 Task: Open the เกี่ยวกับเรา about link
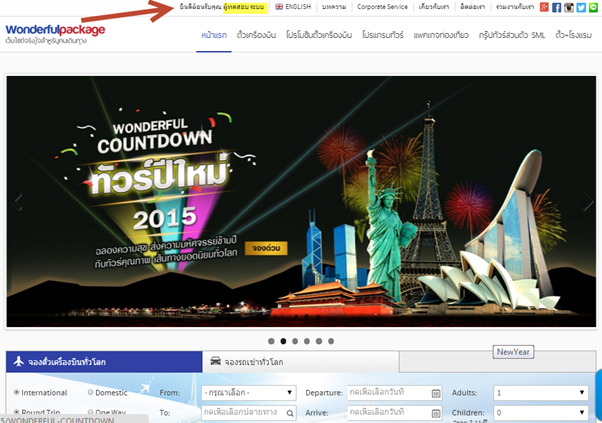[x=433, y=7]
